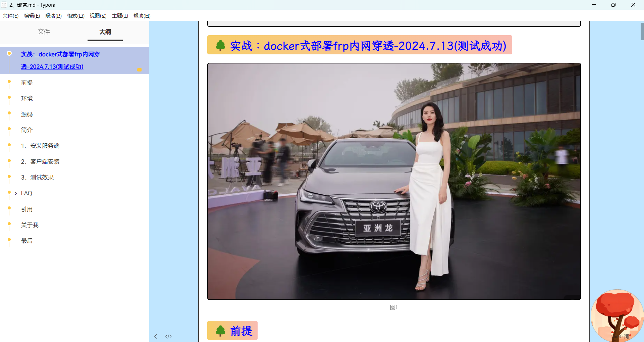Click the Typora app icon in title bar
644x342 pixels.
(x=4, y=5)
